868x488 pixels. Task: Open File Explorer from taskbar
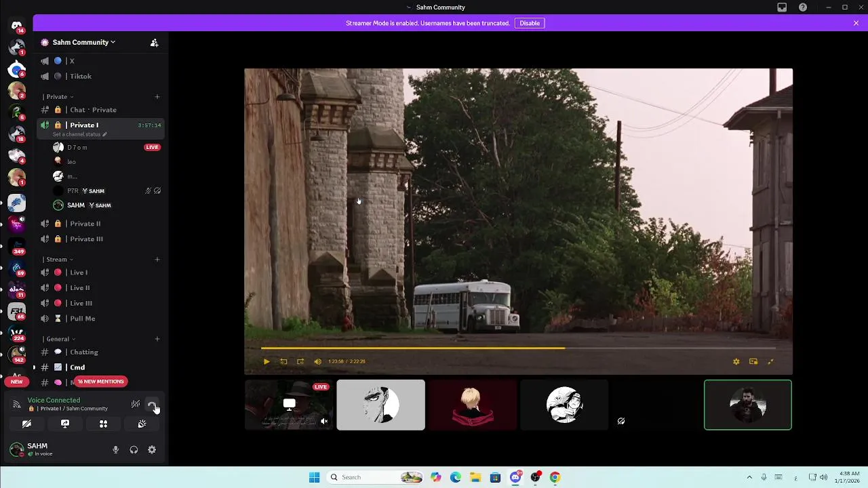pos(475,477)
